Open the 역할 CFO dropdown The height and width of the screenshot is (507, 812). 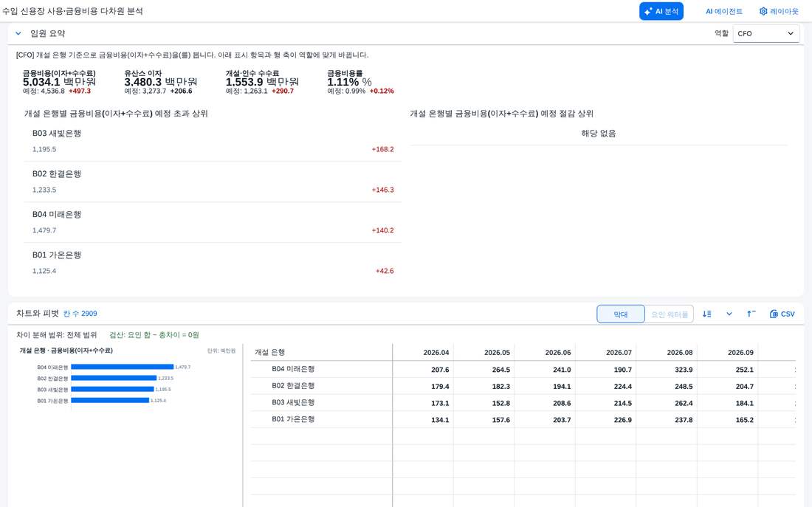[x=765, y=34]
